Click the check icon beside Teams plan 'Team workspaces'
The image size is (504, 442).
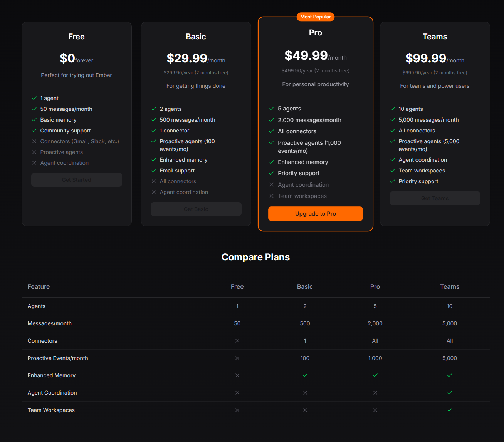point(393,171)
